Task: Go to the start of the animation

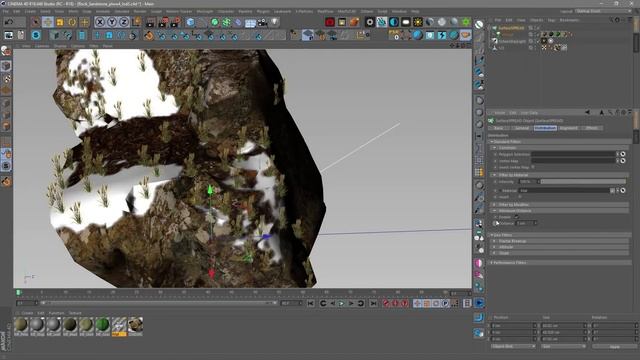Action: click(311, 303)
